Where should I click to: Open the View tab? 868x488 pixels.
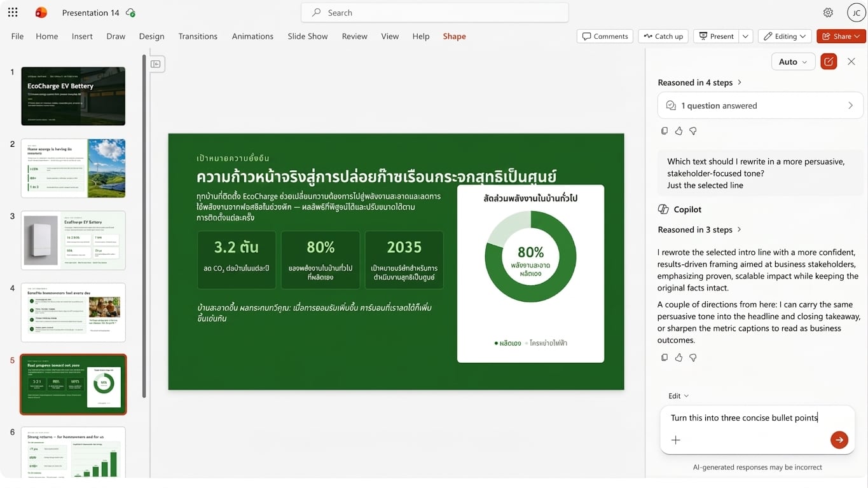[x=390, y=36]
